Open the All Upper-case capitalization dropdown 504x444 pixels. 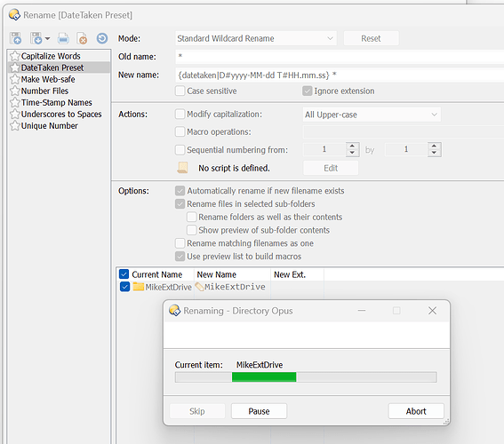pyautogui.click(x=372, y=115)
